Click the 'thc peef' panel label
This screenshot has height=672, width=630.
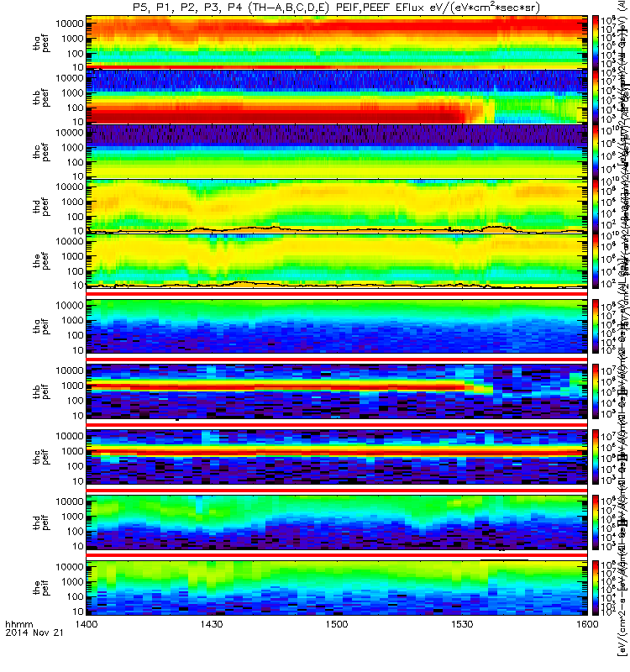click(41, 152)
